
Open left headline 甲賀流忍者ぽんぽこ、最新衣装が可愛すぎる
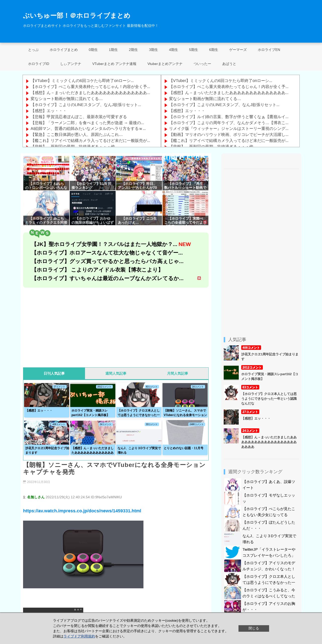(78, 117)
